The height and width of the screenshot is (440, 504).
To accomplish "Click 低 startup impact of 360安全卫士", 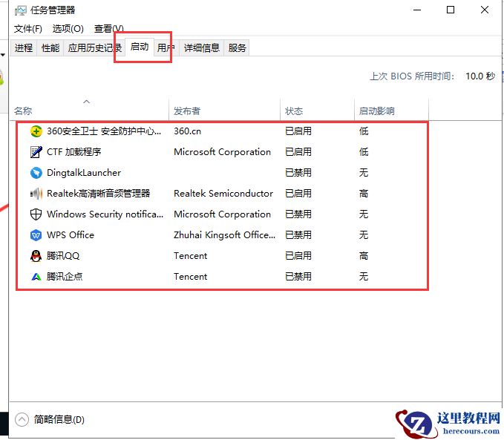I will click(364, 131).
